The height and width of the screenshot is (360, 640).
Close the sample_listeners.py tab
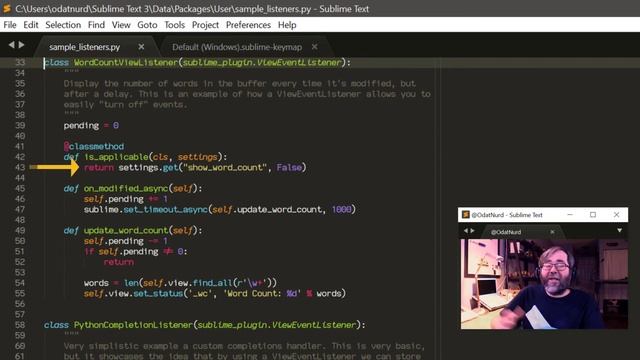point(141,47)
